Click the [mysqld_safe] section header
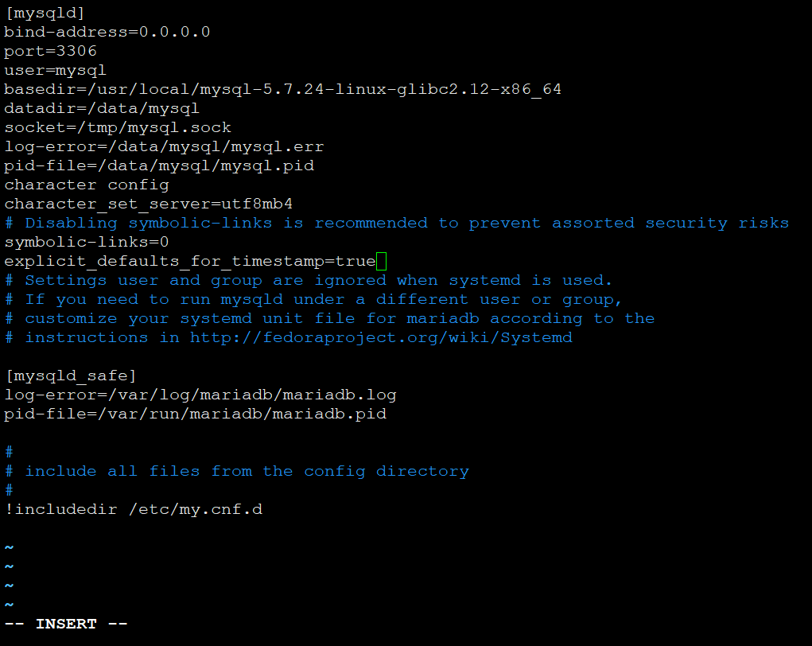Screen dimensions: 812x646 71,376
